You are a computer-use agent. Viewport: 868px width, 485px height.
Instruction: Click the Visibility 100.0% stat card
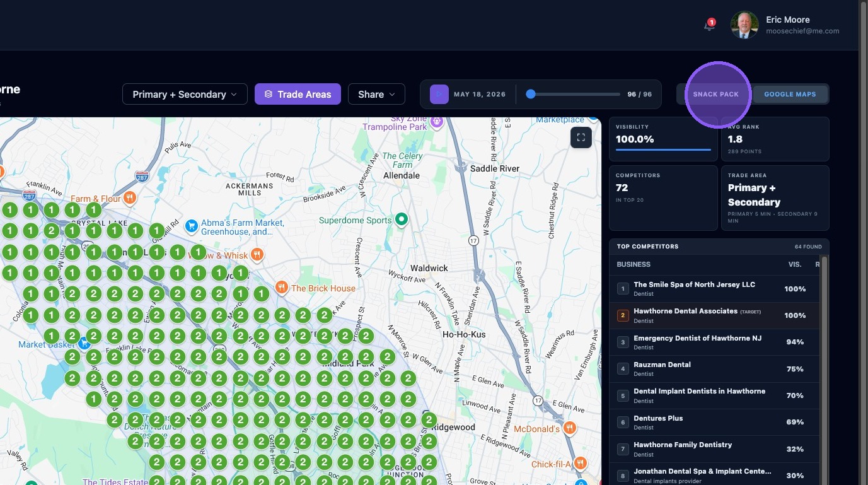click(663, 139)
